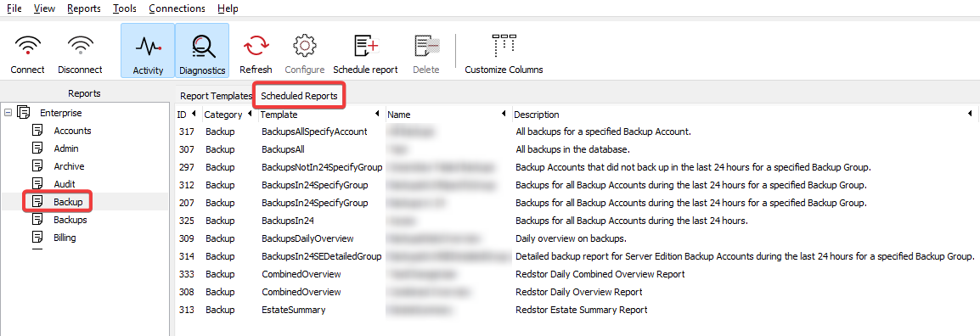Screen dimensions: 980x336
Task: Click the Connect wifi icon
Action: 27,46
